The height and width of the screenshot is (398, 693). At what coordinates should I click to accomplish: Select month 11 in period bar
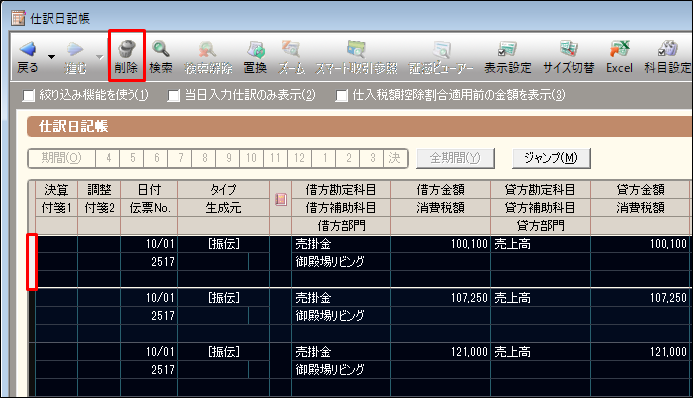pyautogui.click(x=276, y=158)
